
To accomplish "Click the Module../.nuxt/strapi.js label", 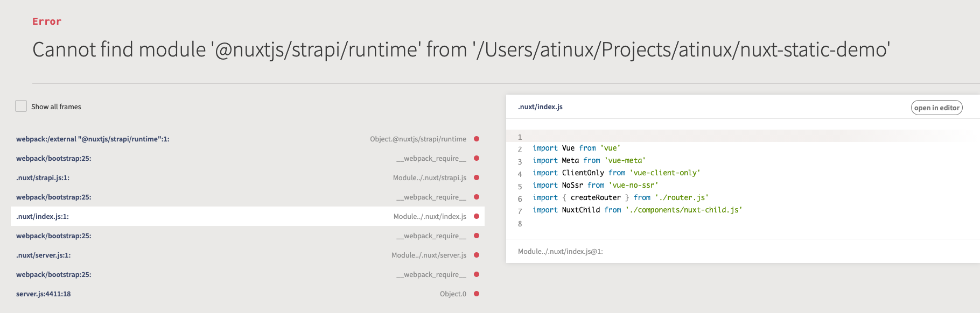I will point(430,177).
